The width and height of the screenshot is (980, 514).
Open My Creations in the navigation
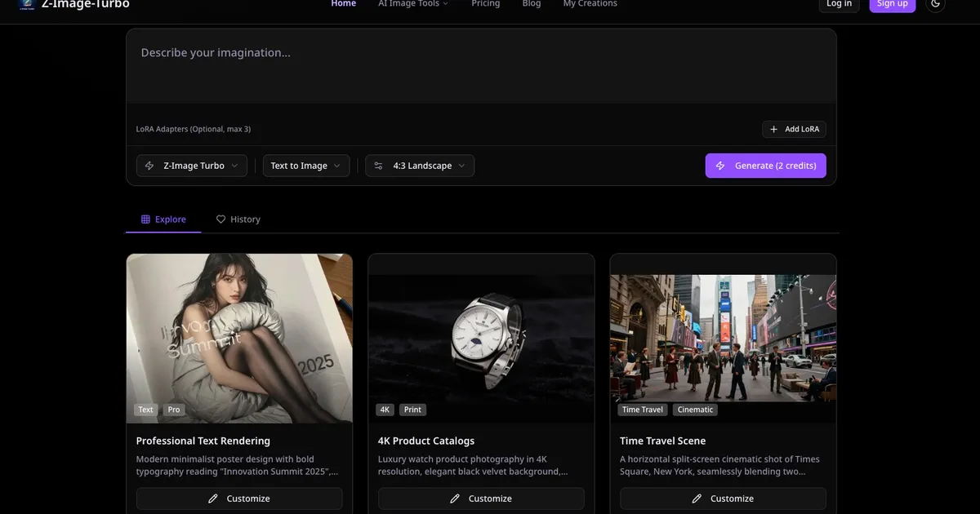590,4
